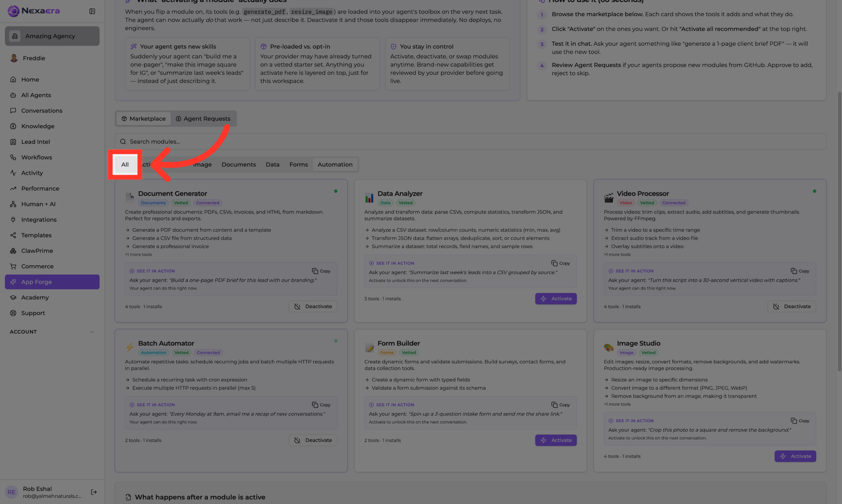The width and height of the screenshot is (842, 504).
Task: Log out using the icon beside Rob Eshal
Action: pos(94,492)
